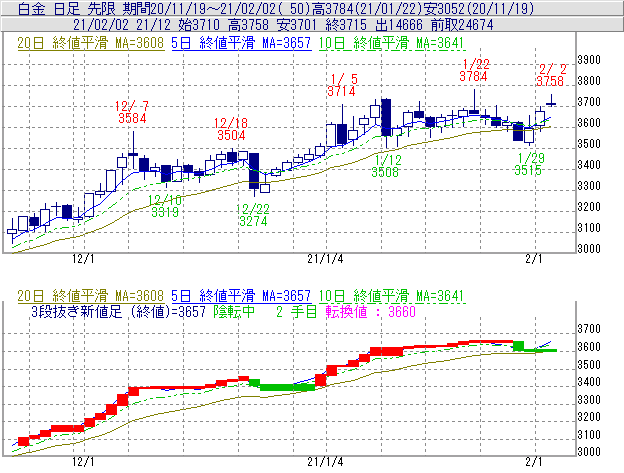Click the 12/18 3504 high annotation

click(231, 129)
